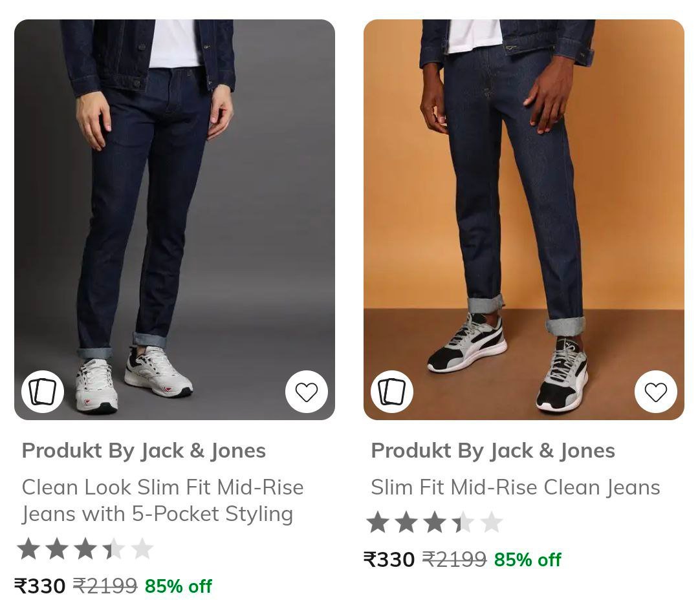This screenshot has height=616, width=698.
Task: Click ₹330 price of 5-Pocket Styling jeans
Action: [40, 586]
